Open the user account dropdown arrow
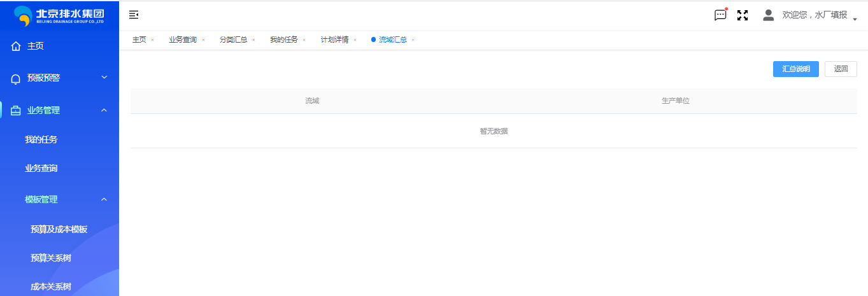Image resolution: width=868 pixels, height=296 pixels. [x=855, y=19]
